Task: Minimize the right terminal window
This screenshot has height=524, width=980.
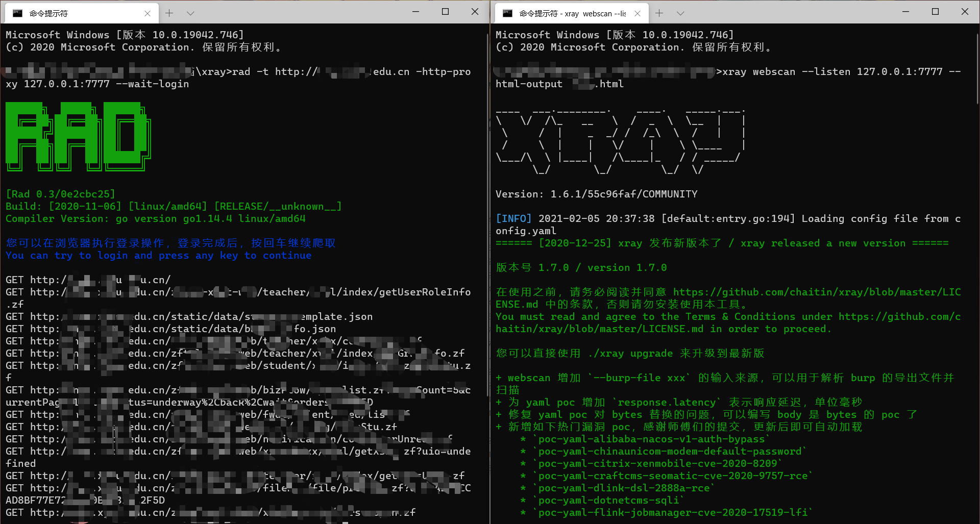Action: 905,12
